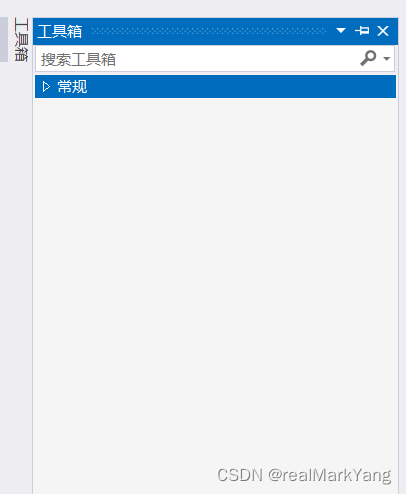Focus the toolbox search box placeholder text

click(x=78, y=60)
